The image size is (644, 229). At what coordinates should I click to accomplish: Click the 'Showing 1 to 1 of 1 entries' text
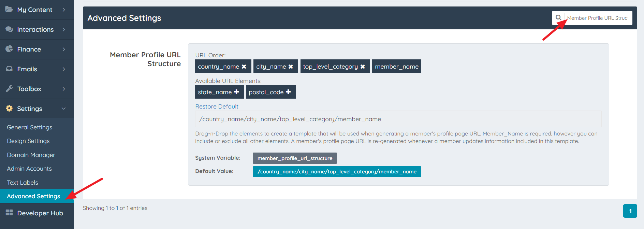click(115, 208)
